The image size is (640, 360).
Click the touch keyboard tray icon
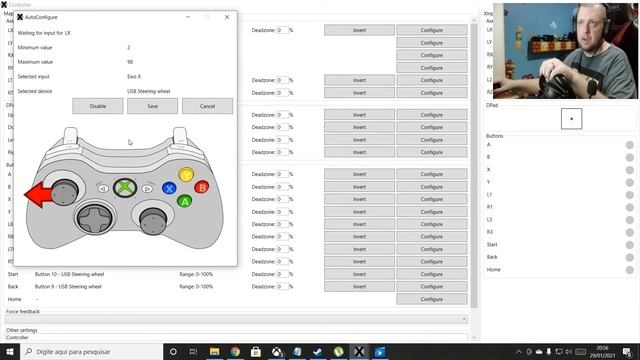coord(581,351)
